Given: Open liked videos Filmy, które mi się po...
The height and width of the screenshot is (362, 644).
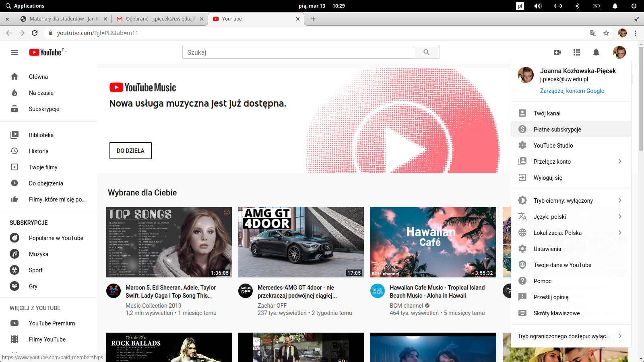Looking at the screenshot, I should (x=48, y=200).
